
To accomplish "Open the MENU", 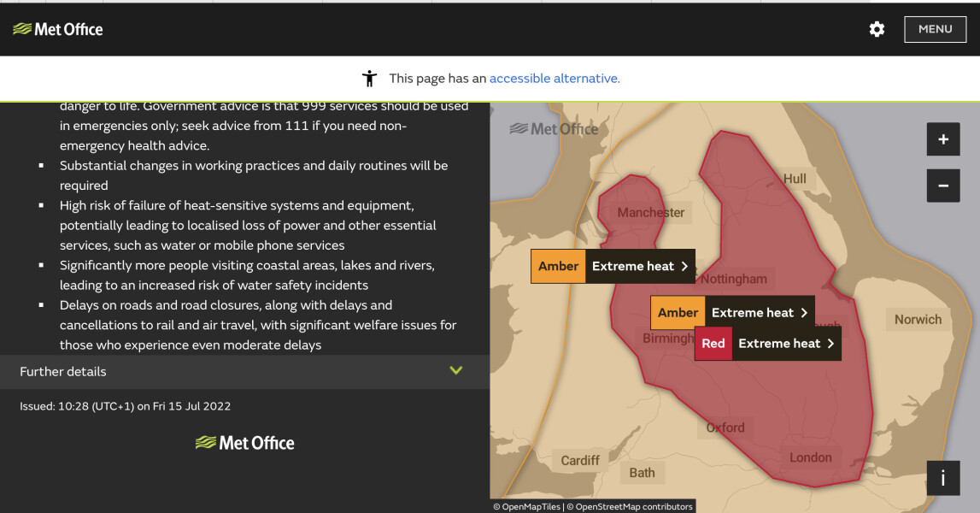I will pos(935,29).
